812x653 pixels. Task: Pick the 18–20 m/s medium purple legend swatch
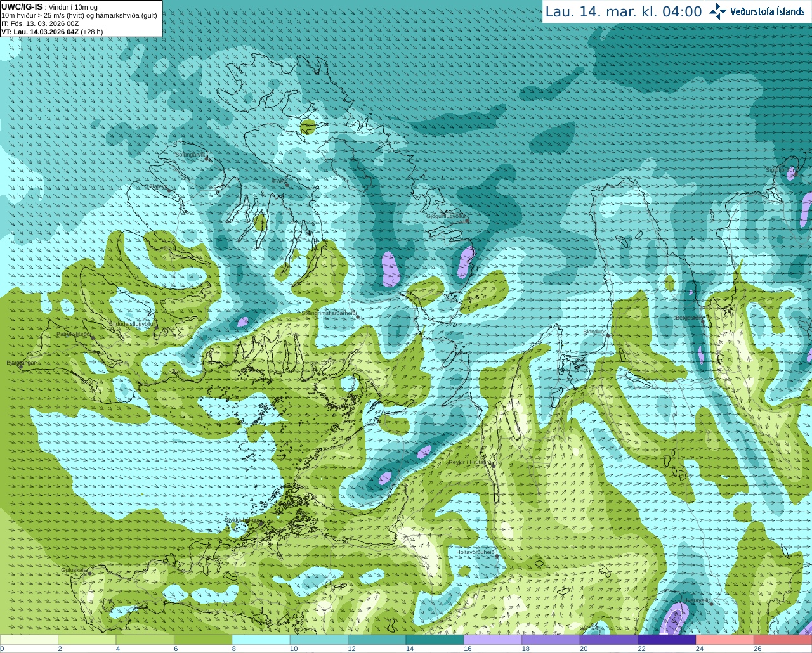[551, 640]
